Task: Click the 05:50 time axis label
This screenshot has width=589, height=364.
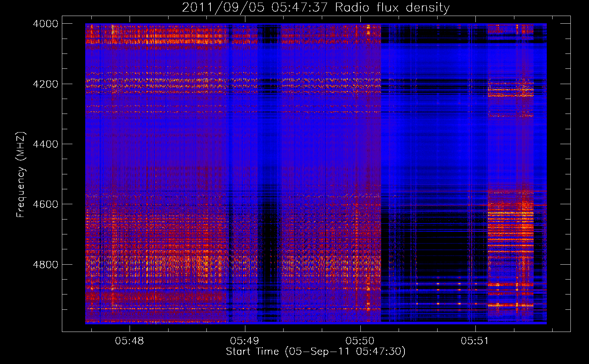Action: pyautogui.click(x=360, y=341)
